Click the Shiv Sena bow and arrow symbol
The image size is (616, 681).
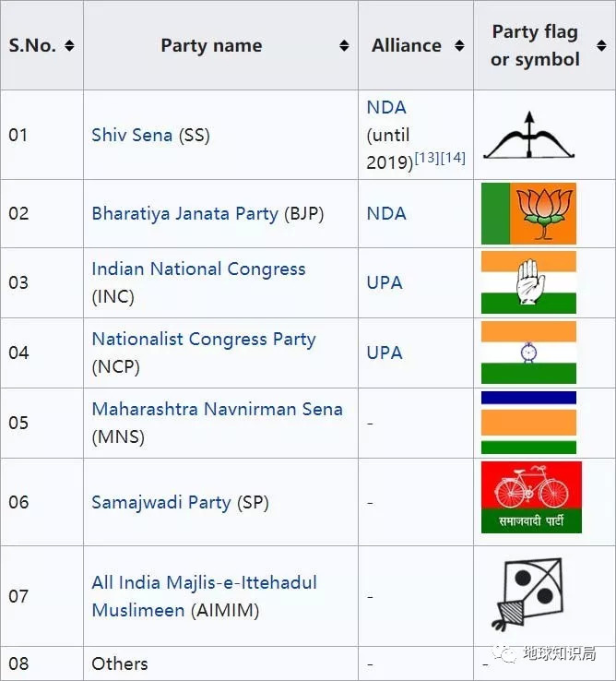[528, 136]
